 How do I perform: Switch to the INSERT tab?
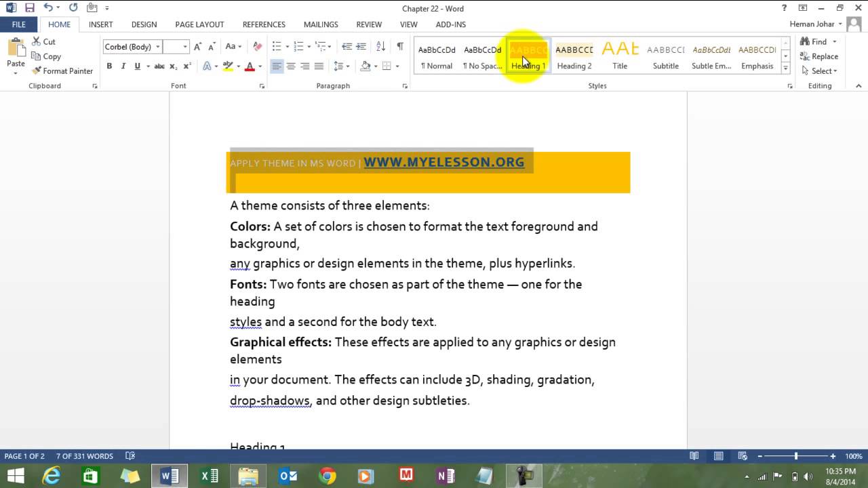click(x=101, y=24)
